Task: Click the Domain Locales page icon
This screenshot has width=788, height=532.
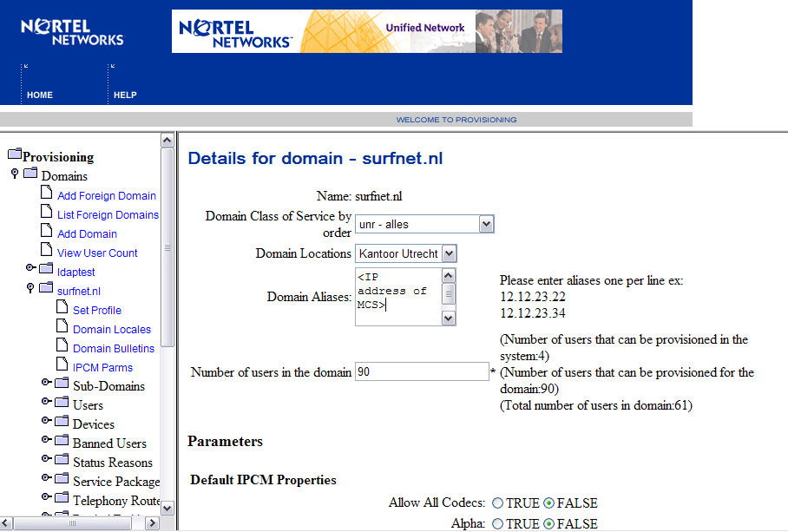Action: pyautogui.click(x=62, y=325)
